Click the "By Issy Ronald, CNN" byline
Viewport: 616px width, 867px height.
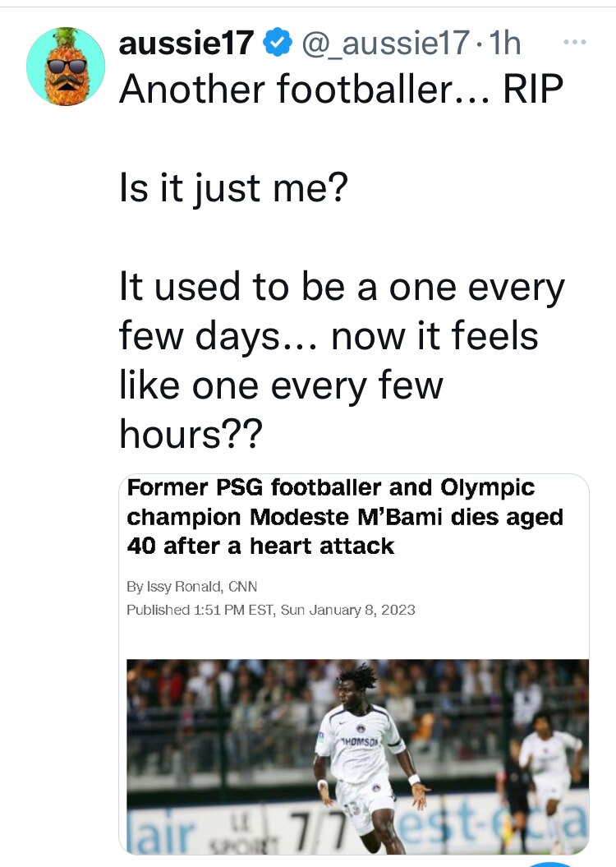tap(192, 587)
